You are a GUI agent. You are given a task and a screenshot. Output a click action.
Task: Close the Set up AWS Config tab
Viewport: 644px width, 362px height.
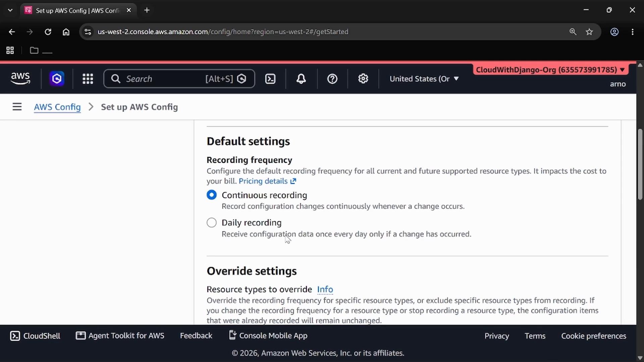129,10
